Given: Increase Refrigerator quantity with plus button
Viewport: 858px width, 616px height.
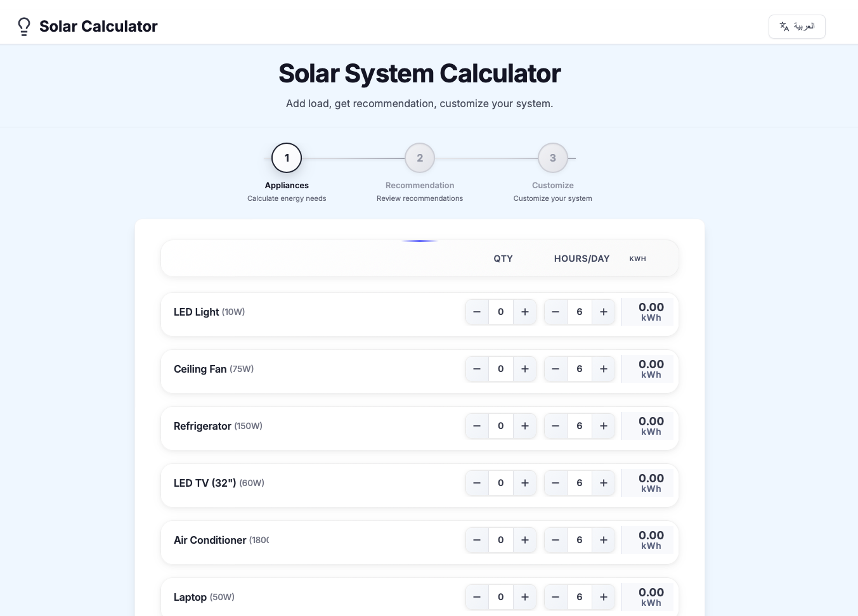Looking at the screenshot, I should (524, 426).
